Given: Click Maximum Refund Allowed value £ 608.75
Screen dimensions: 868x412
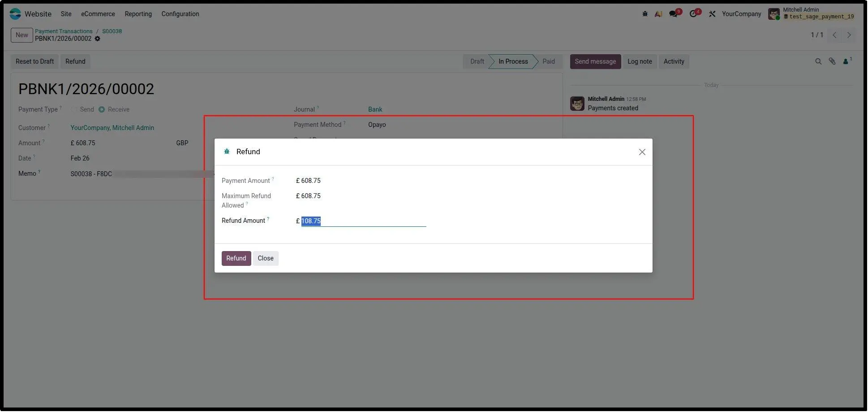Looking at the screenshot, I should coord(309,196).
